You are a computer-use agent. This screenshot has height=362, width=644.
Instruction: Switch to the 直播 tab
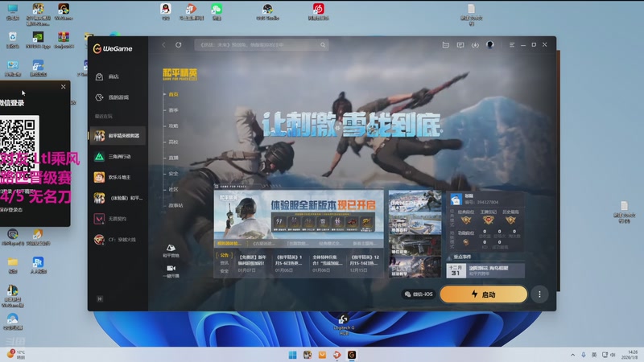tap(173, 158)
